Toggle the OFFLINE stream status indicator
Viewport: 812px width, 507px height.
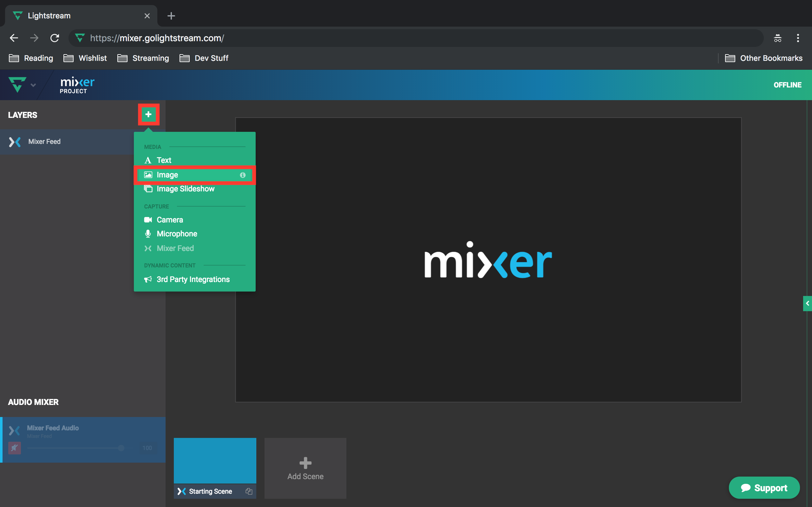787,85
